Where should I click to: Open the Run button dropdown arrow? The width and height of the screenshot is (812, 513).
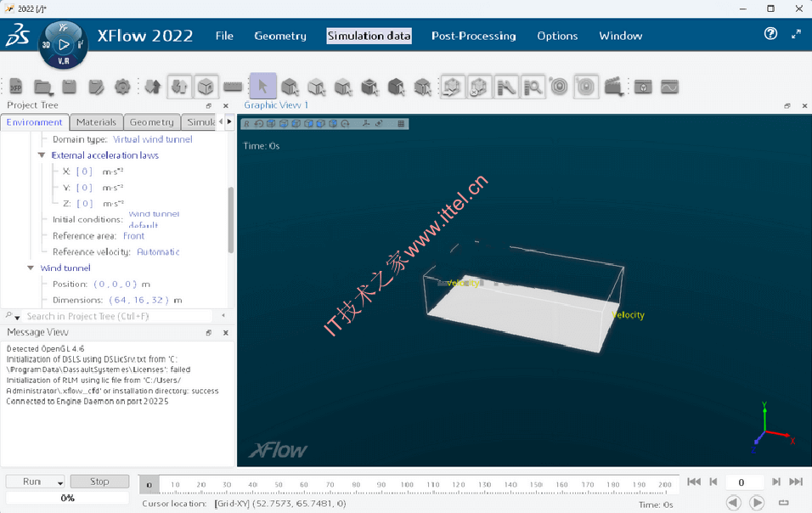click(60, 482)
